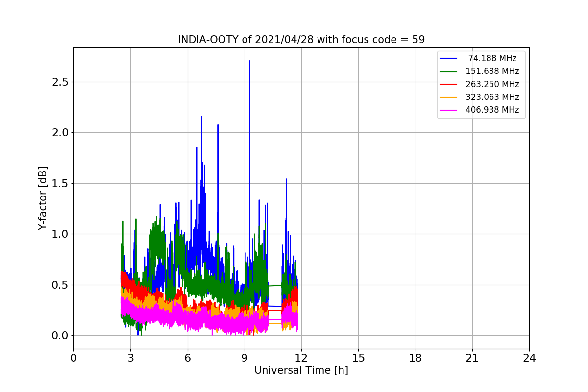This screenshot has width=588, height=392.
Task: Click the 0 tick label on x-axis
Action: 73,358
